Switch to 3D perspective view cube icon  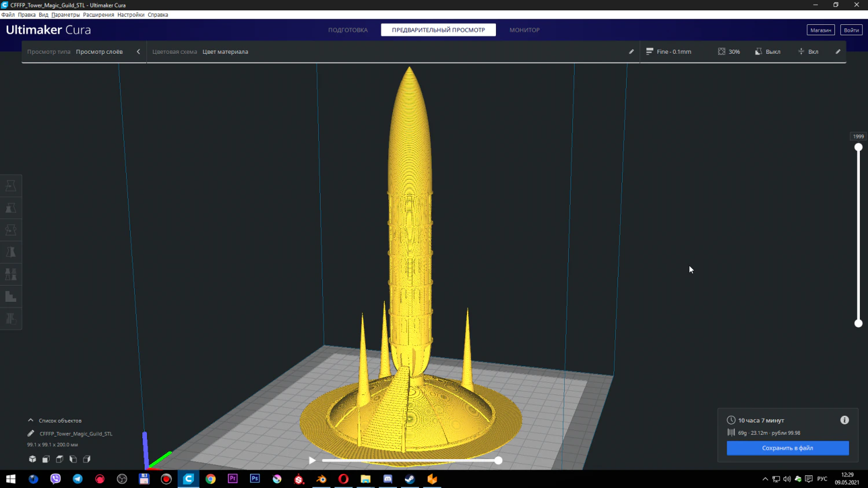[x=32, y=459]
